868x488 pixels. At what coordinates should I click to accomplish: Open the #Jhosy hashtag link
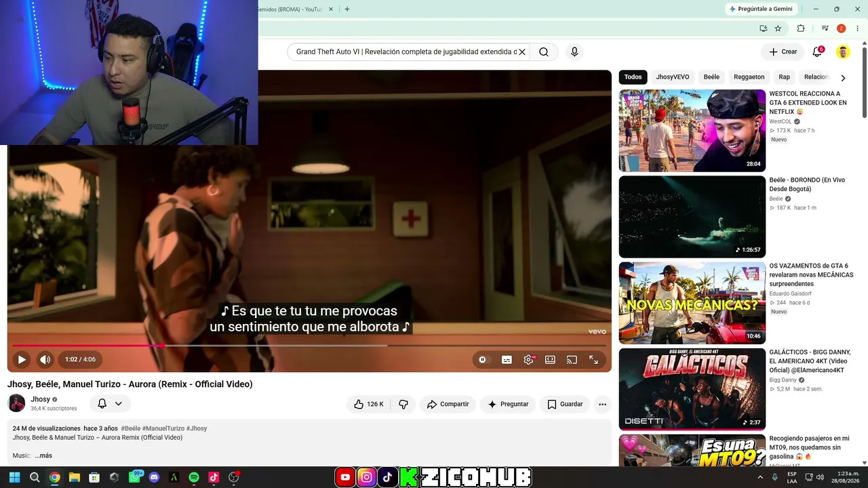(x=197, y=428)
